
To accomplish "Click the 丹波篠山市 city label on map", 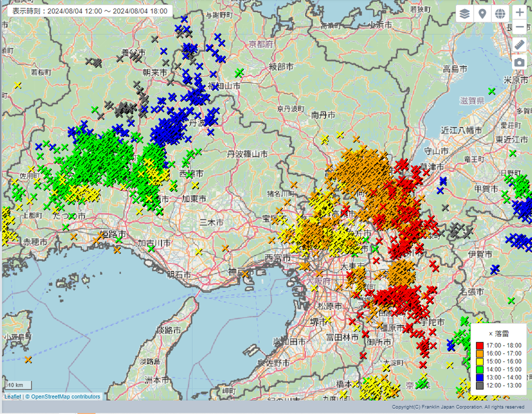I will [x=247, y=154].
